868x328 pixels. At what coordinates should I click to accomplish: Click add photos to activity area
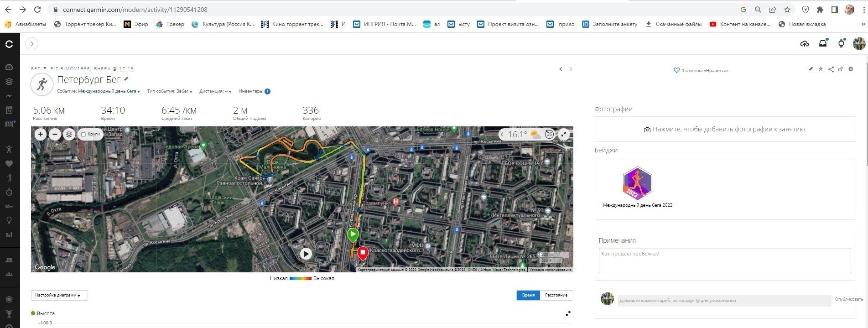[x=725, y=129]
